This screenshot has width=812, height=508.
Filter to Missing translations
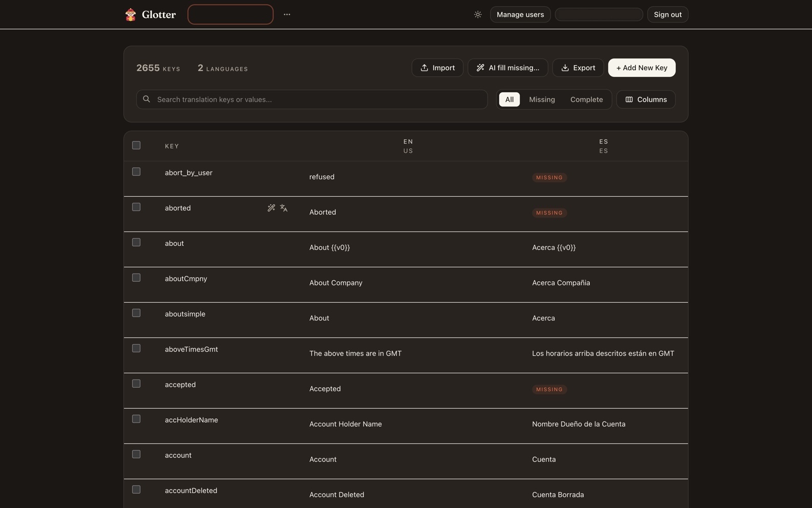(x=542, y=99)
